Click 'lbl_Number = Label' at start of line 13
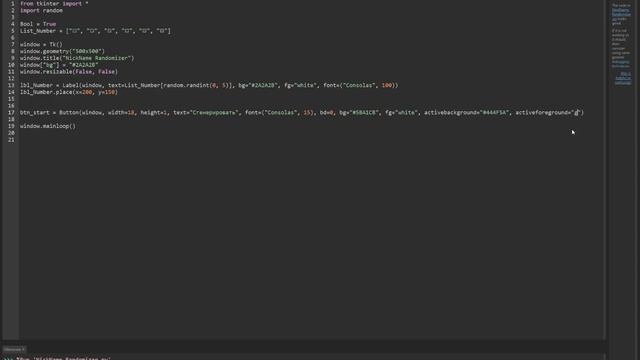The image size is (640, 360). [x=49, y=85]
